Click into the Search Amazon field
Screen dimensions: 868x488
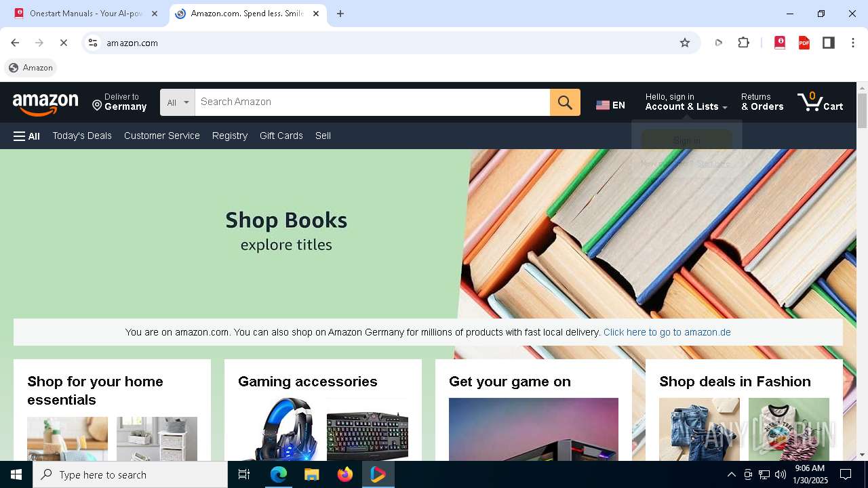click(x=372, y=102)
